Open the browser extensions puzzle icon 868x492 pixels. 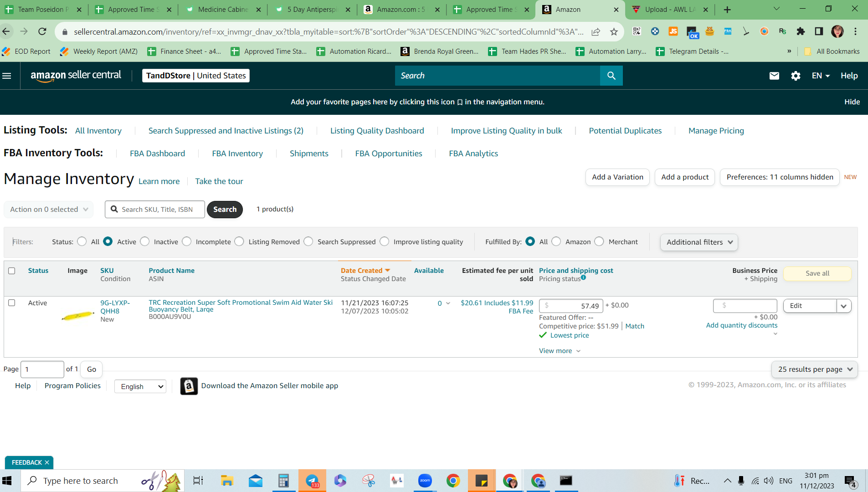coord(801,31)
